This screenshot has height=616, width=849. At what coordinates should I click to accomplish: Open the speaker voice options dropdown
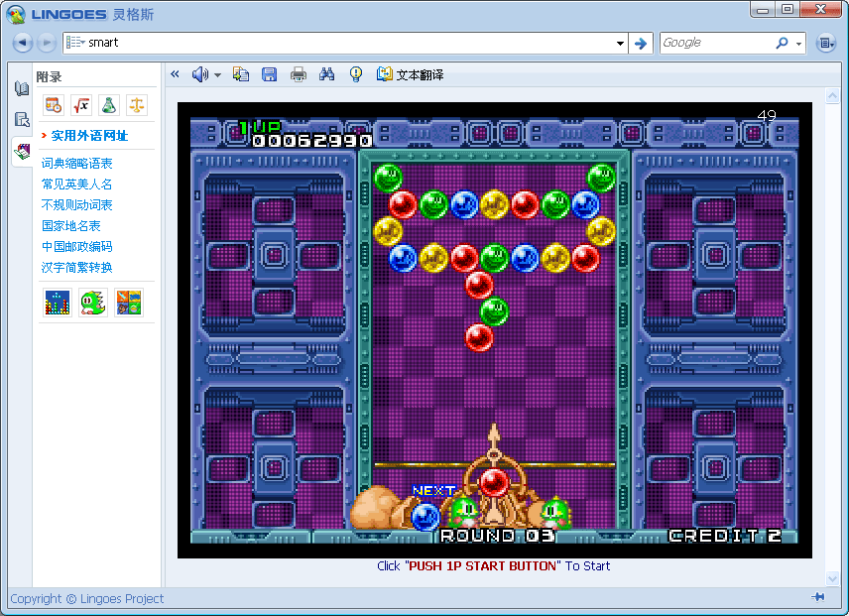[x=217, y=75]
